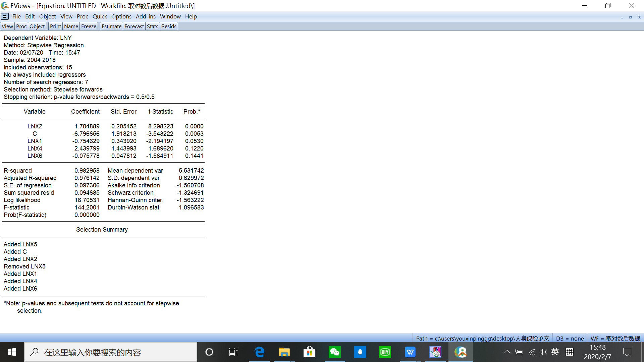This screenshot has height=362, width=644.
Task: Click the Resids toolbar button
Action: [x=169, y=26]
